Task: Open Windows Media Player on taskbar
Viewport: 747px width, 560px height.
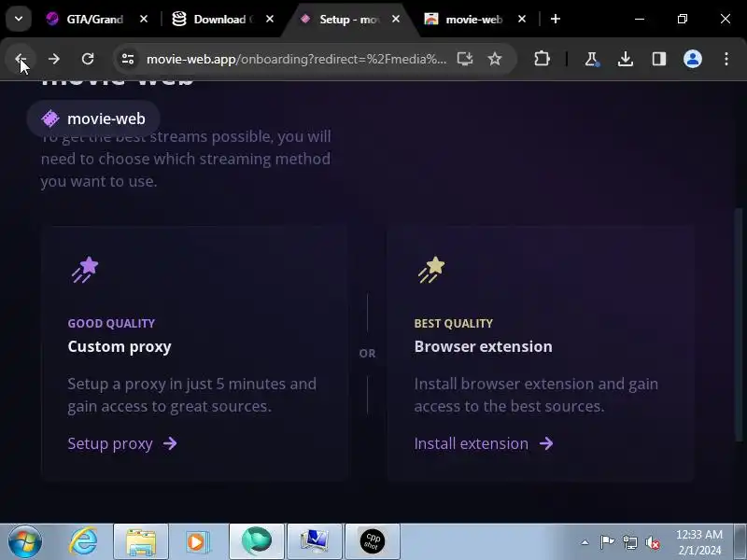Action: (197, 541)
